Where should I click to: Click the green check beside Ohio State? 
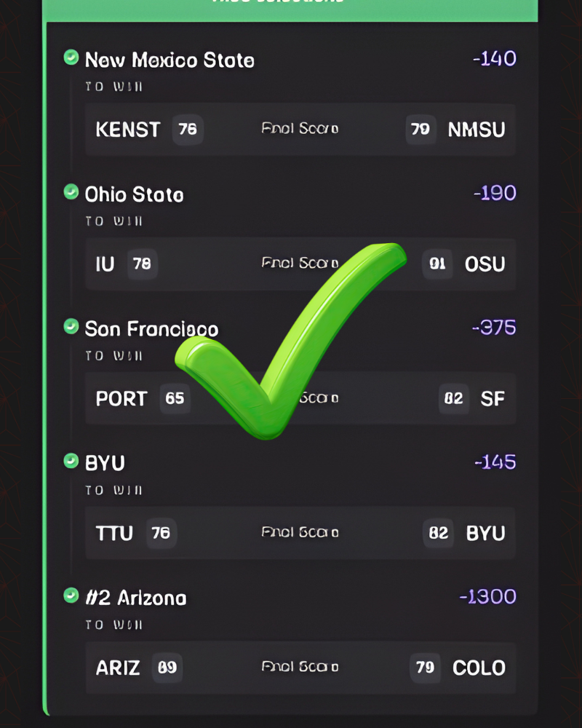pyautogui.click(x=71, y=192)
